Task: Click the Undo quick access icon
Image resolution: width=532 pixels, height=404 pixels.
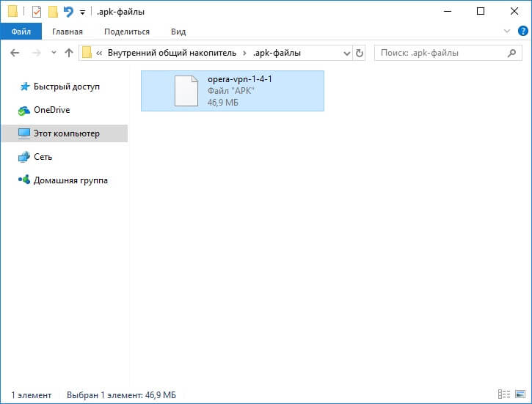Action: tap(68, 12)
